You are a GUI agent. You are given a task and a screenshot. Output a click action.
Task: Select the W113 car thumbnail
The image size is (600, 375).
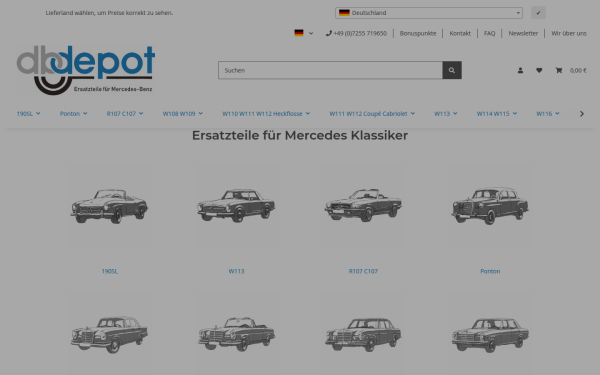pos(236,206)
